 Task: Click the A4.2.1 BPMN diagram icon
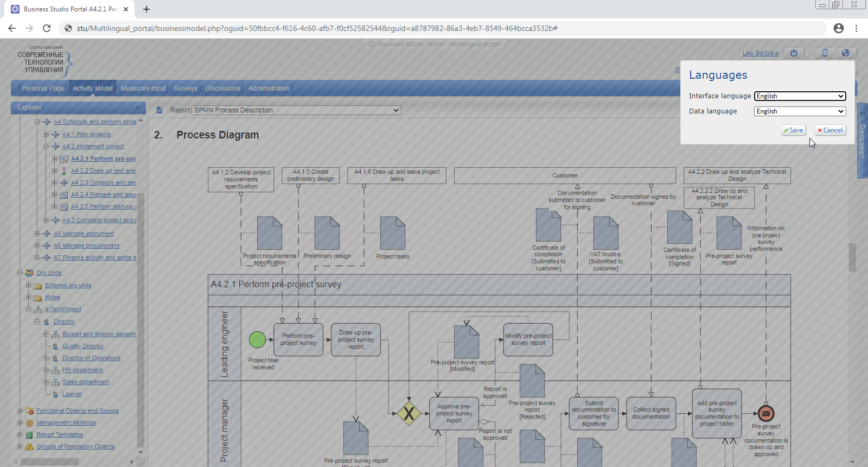[x=64, y=159]
